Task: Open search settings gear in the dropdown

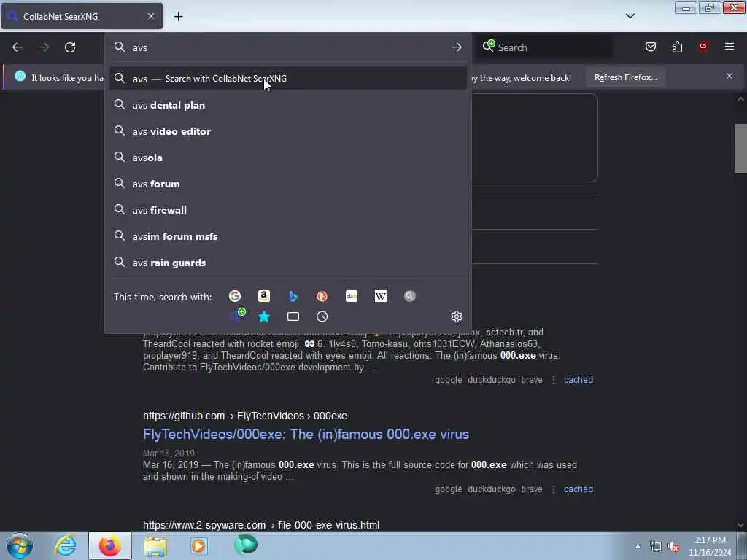Action: point(457,316)
